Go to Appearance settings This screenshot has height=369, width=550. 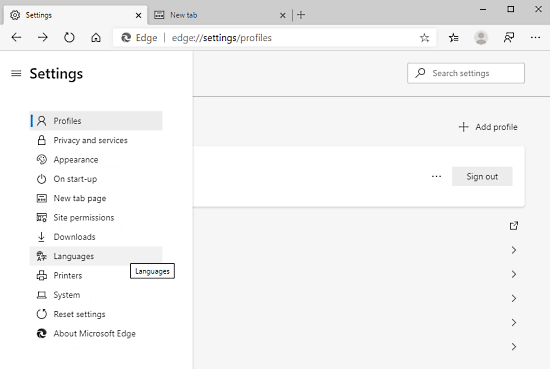coord(96,160)
